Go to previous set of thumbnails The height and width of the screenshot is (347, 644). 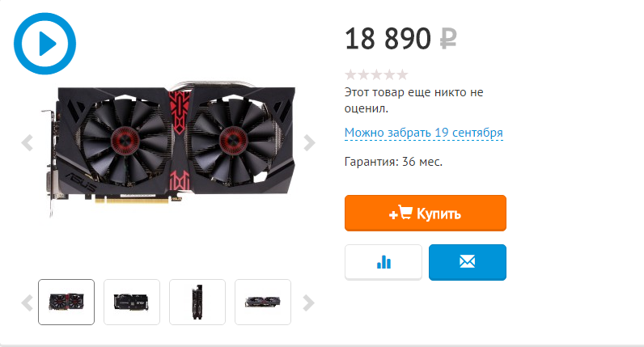point(28,303)
